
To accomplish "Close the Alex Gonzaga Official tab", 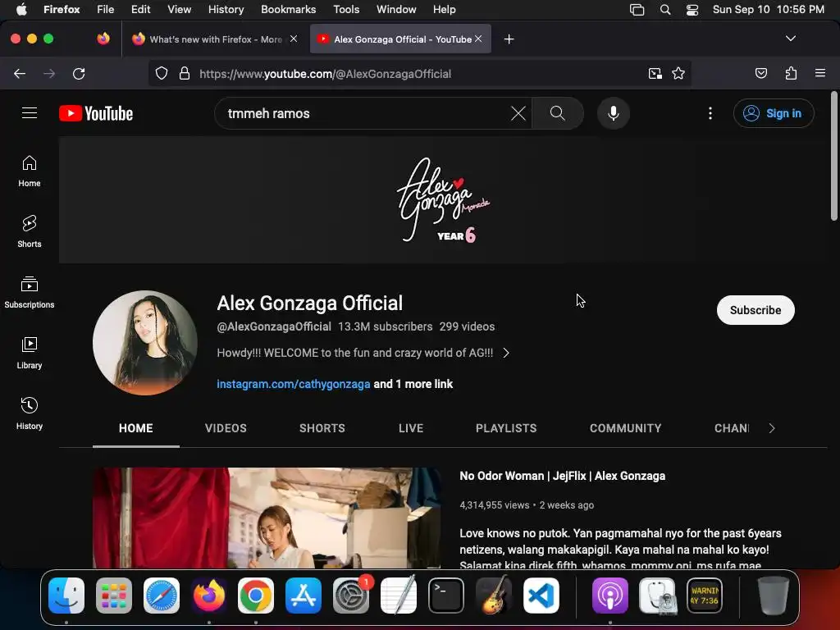I will tap(478, 39).
